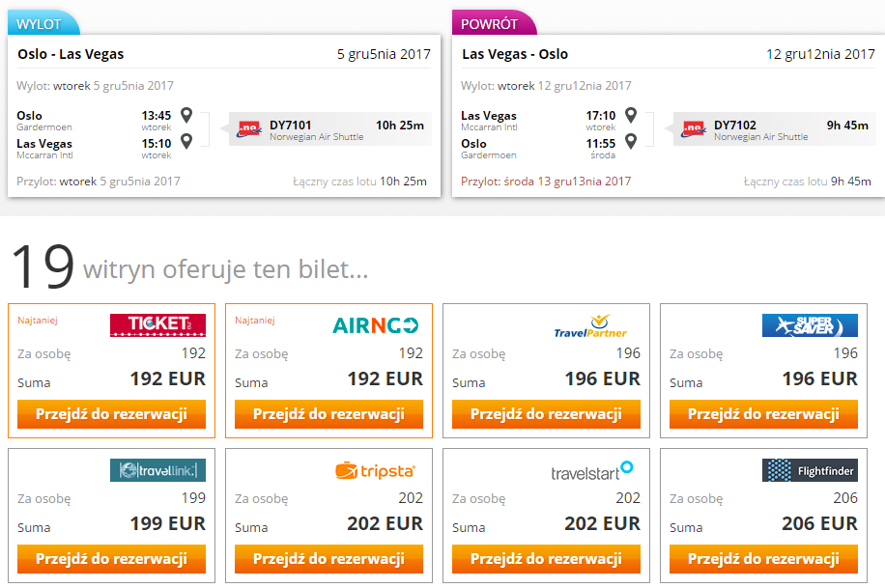
Task: Click the AIRNGO logo
Action: [x=375, y=325]
